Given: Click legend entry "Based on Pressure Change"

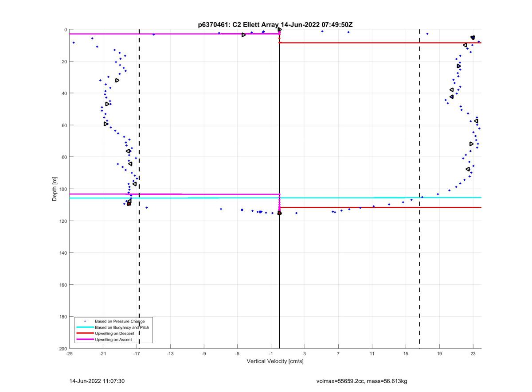Looking at the screenshot, I should (120, 321).
